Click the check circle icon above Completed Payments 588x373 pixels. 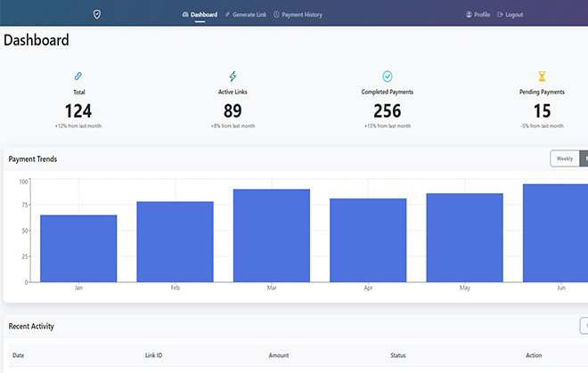388,76
